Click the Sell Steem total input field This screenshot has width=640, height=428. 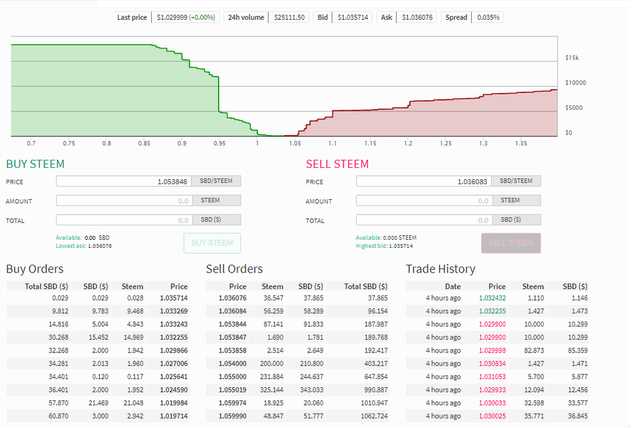coord(424,220)
